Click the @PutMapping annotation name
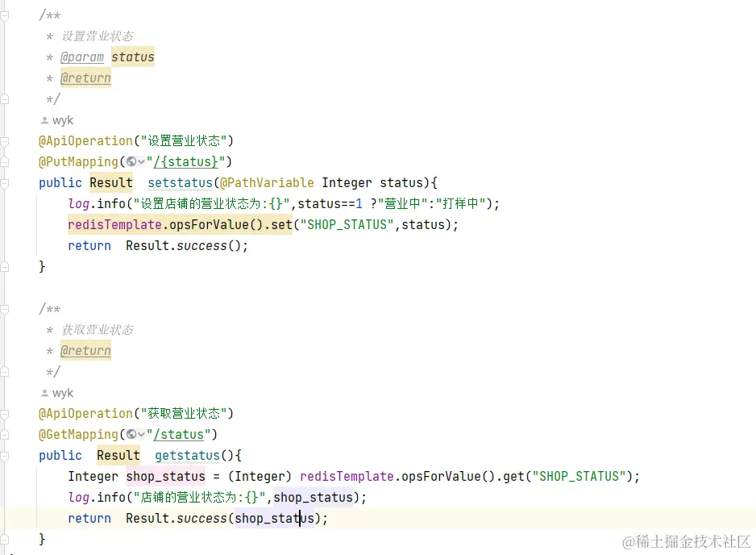756x555 pixels. coord(79,161)
